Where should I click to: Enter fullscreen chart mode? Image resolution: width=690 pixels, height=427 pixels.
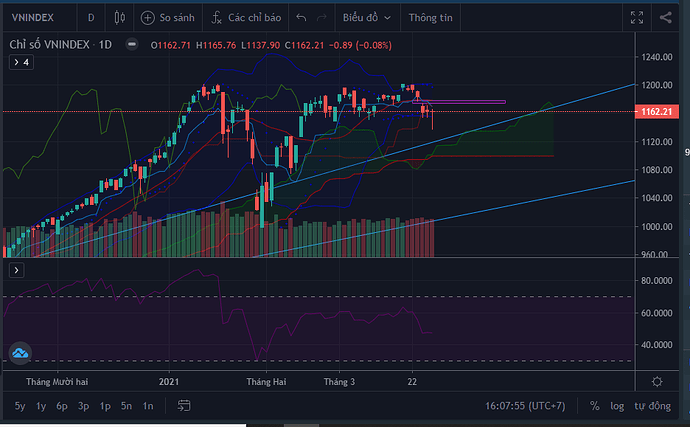(637, 18)
